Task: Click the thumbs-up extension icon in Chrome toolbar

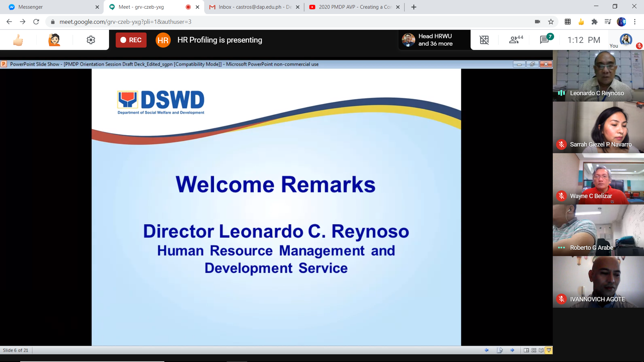Action: [581, 22]
